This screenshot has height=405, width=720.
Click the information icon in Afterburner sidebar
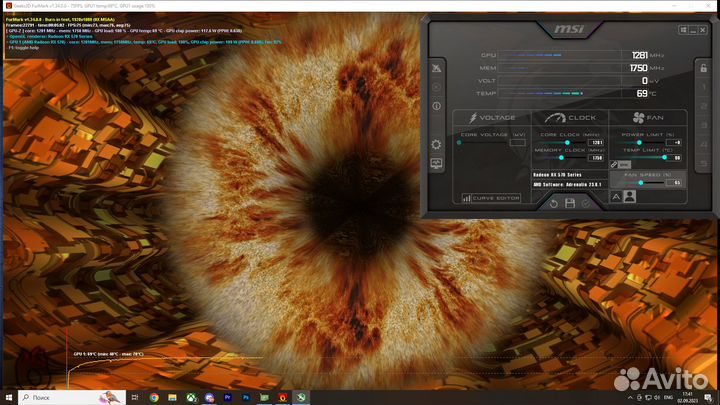pyautogui.click(x=437, y=105)
